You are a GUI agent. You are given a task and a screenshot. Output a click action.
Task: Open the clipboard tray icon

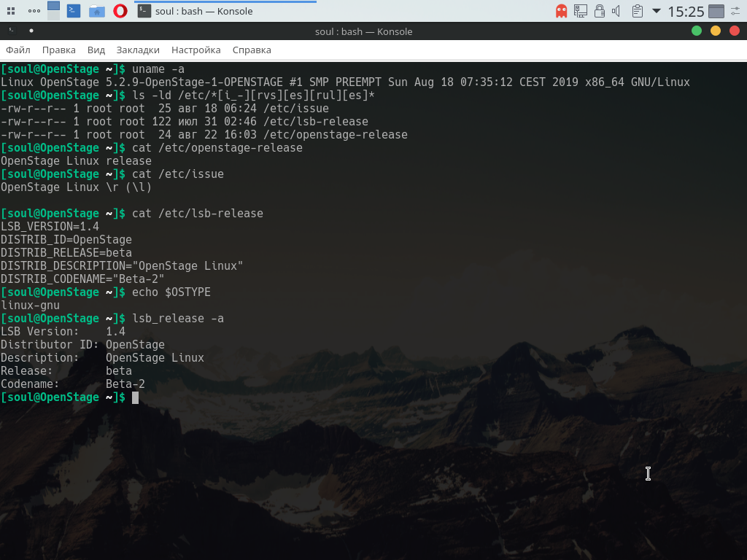click(638, 11)
